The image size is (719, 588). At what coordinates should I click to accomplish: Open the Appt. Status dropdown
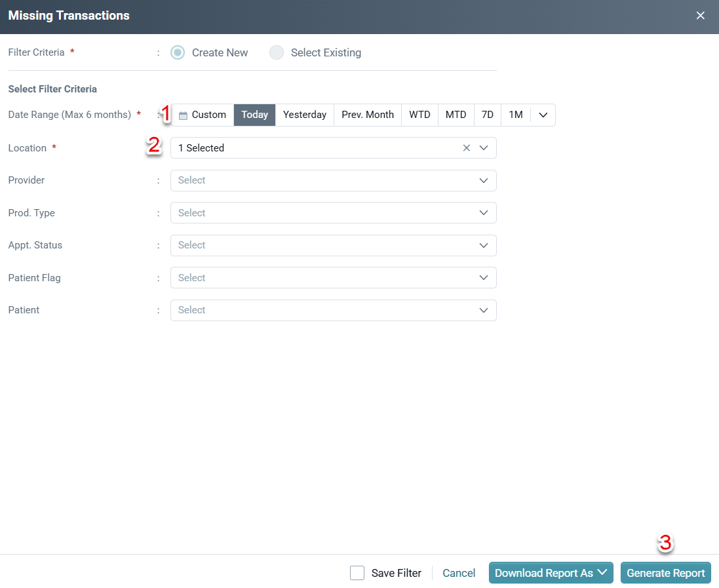pyautogui.click(x=334, y=245)
